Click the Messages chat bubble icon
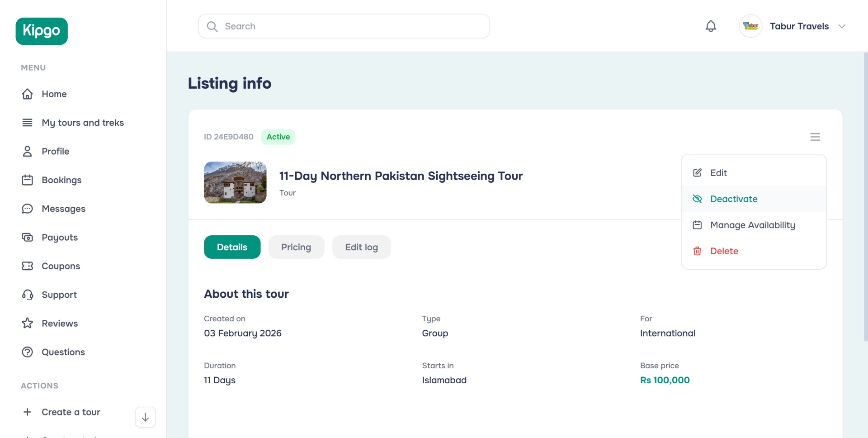Viewport: 868px width, 438px height. (28, 209)
